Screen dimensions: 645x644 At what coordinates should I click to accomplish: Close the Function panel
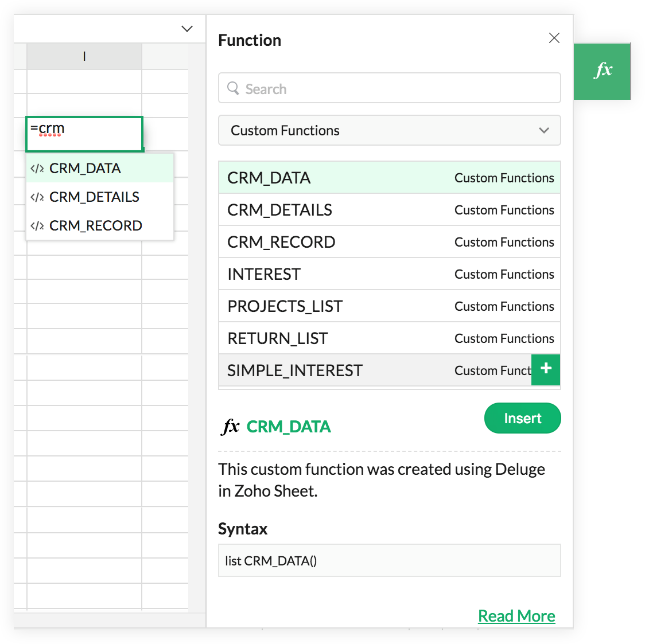tap(554, 38)
